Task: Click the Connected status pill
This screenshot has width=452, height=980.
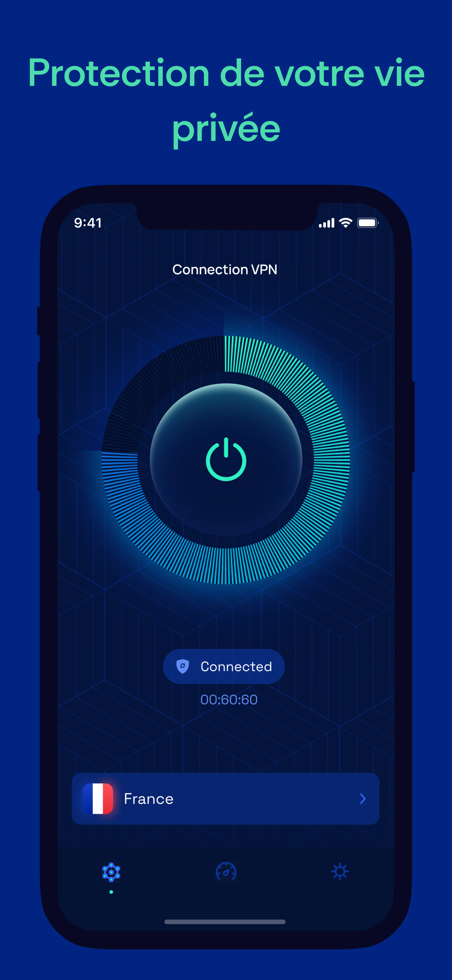Action: coord(224,667)
